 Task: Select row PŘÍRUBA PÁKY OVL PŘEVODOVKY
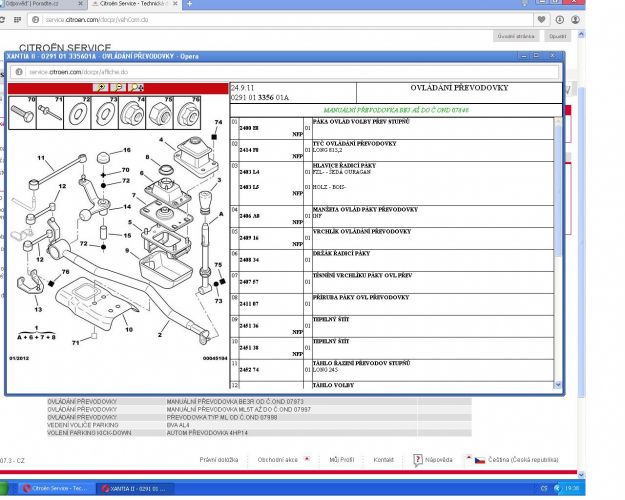(x=392, y=304)
